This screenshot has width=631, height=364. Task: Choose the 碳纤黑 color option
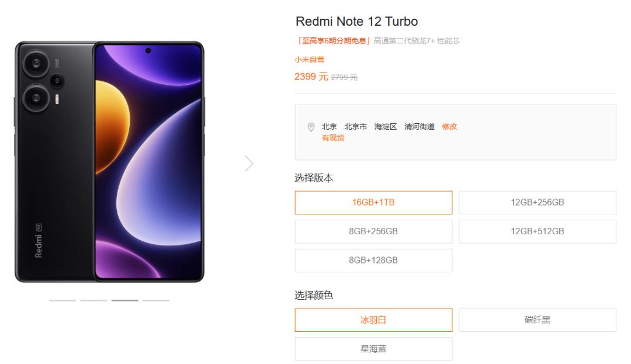point(538,320)
